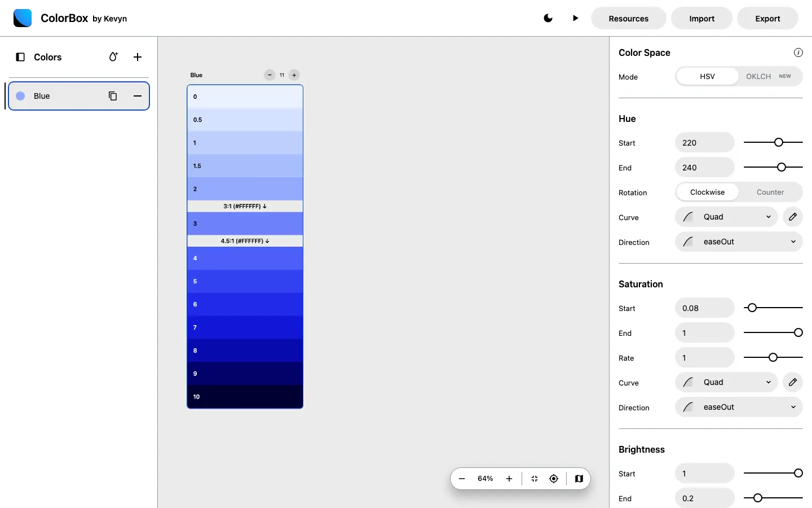
Task: Collapse the Colors sidebar panel icon
Action: 20,57
